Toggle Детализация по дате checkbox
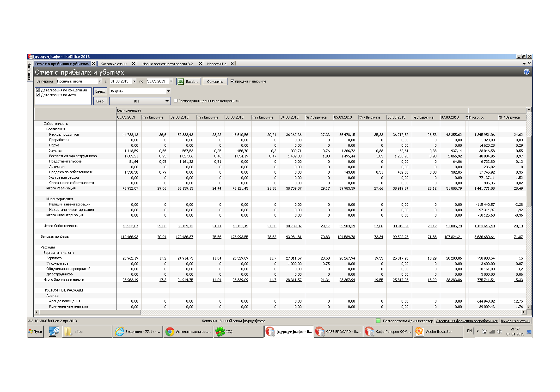The image size is (560, 392). 38,95
